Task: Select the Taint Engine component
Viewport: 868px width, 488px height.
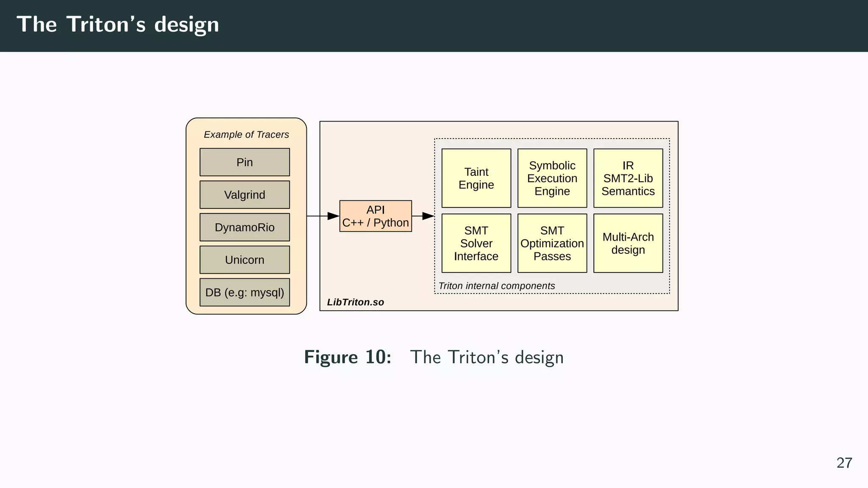Action: coord(476,178)
